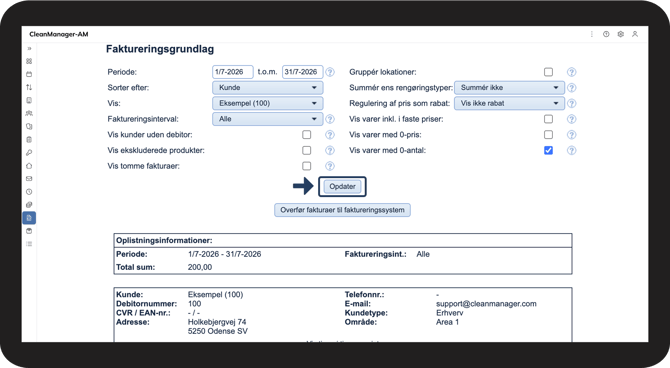
Task: Open the user profile icon in header
Action: 635,34
